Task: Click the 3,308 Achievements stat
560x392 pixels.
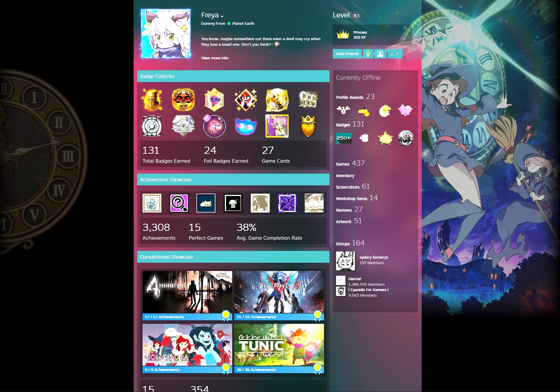Action: coord(159,231)
